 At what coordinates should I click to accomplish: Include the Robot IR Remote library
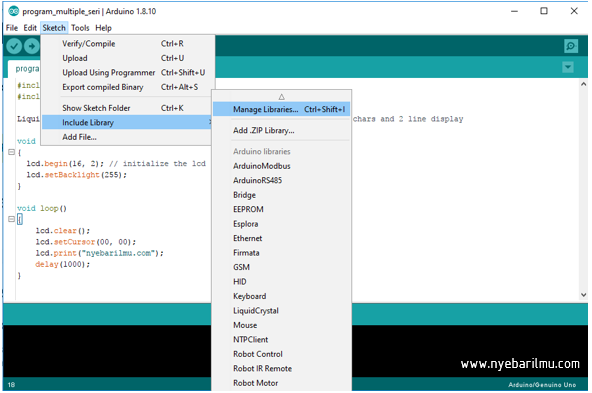pyautogui.click(x=282, y=369)
